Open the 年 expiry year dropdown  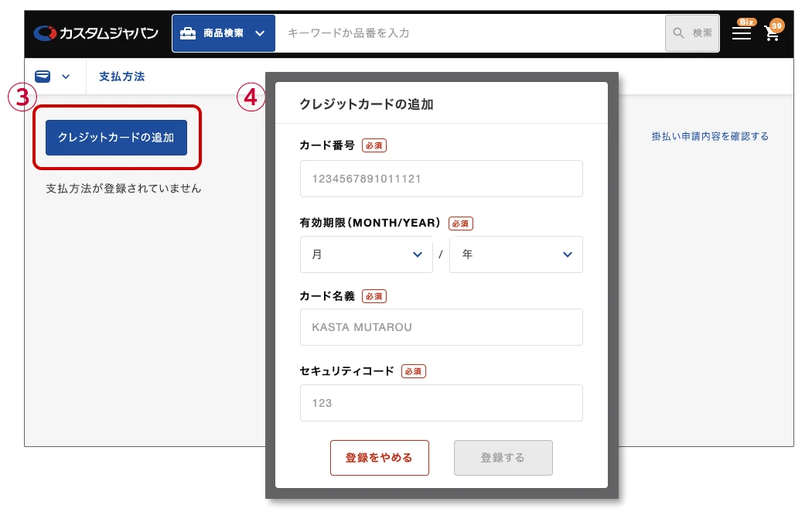tap(516, 254)
